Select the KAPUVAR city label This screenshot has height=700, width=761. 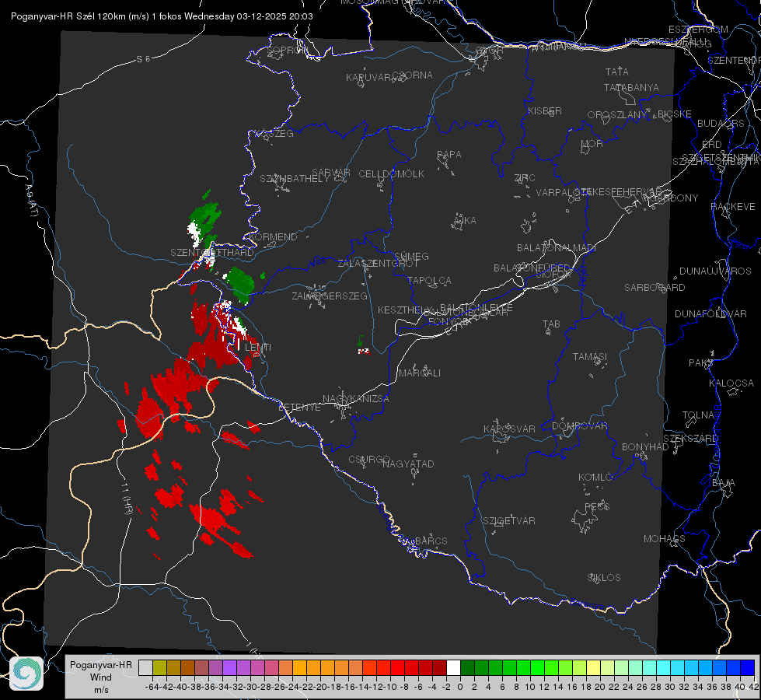(369, 77)
